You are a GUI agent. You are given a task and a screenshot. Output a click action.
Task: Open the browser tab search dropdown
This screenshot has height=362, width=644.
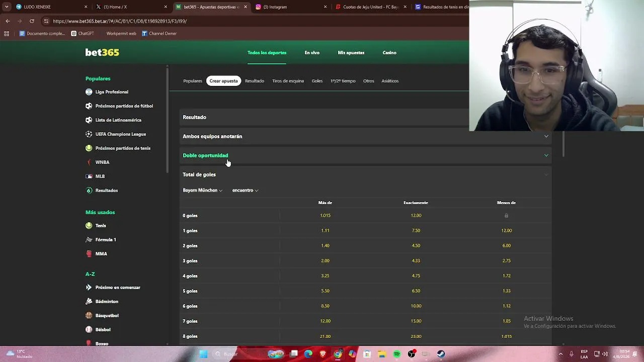(7, 7)
